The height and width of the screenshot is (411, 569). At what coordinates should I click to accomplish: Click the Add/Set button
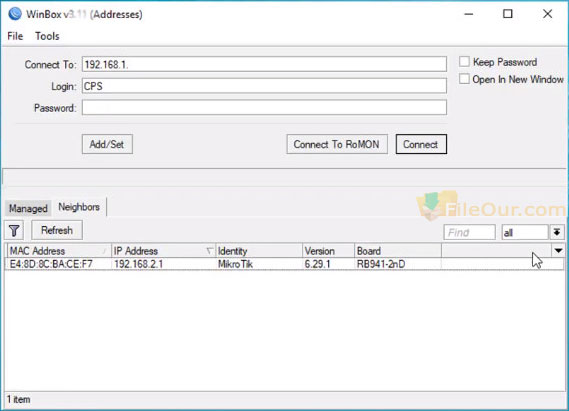click(x=107, y=144)
